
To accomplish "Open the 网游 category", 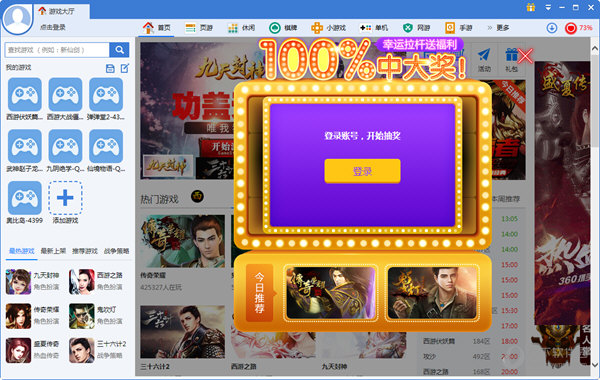I will pyautogui.click(x=417, y=28).
